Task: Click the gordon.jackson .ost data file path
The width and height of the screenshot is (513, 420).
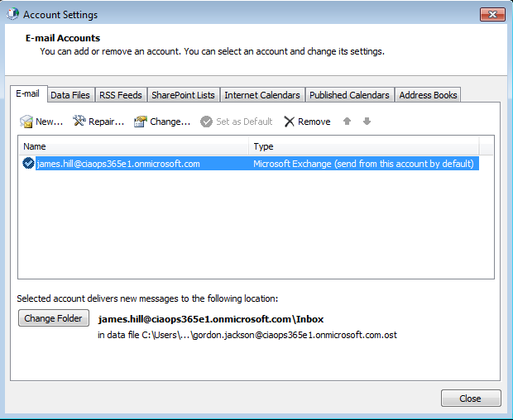Action: 247,335
